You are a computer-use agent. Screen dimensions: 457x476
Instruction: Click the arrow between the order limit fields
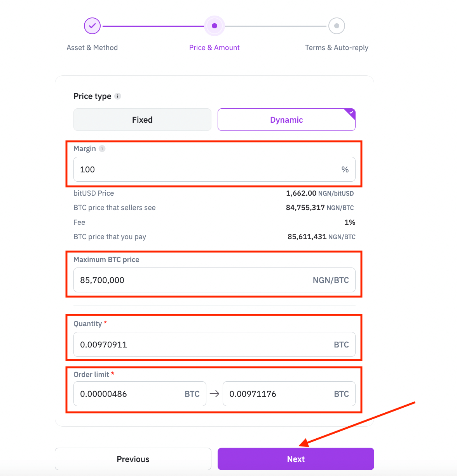coord(215,394)
